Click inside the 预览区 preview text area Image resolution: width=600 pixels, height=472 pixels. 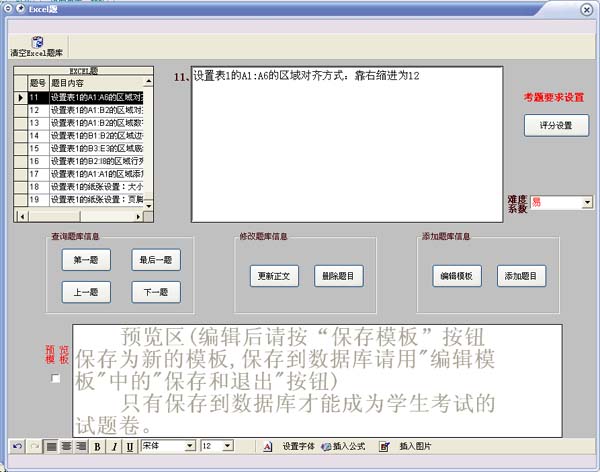[x=317, y=381]
